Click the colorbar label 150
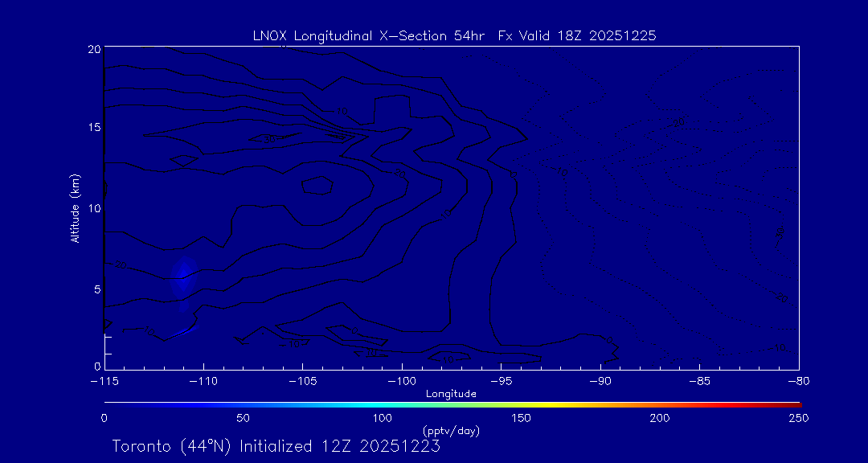 point(522,418)
